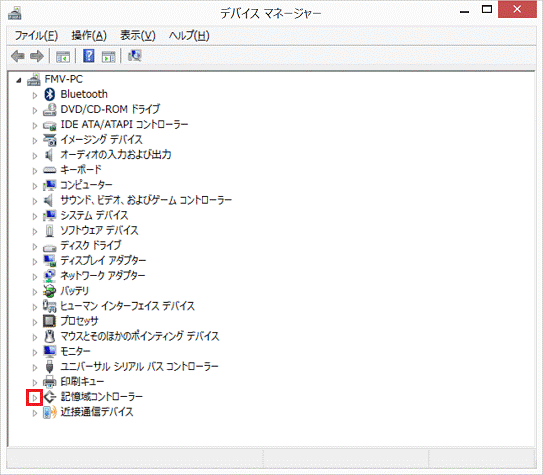Click the モニター icon

pyautogui.click(x=50, y=351)
